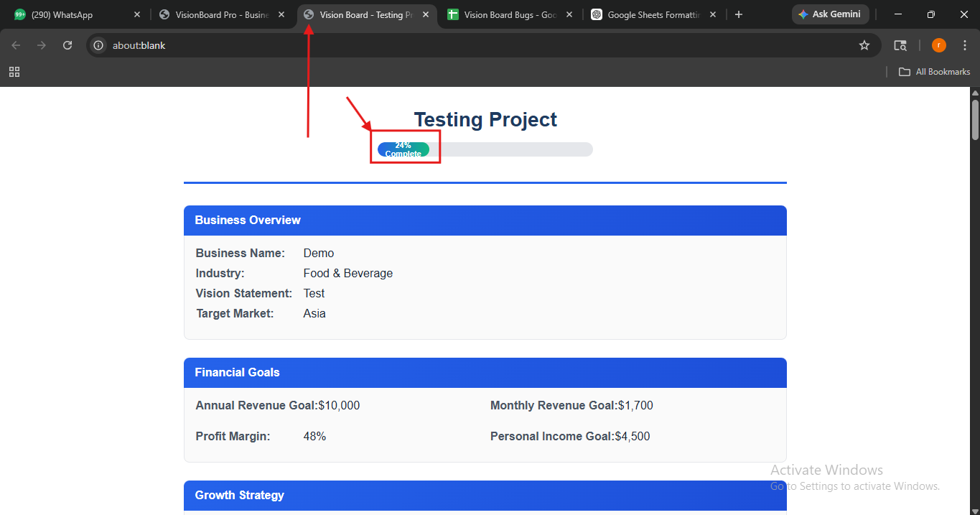
Task: Open a new browser tab
Action: point(739,14)
